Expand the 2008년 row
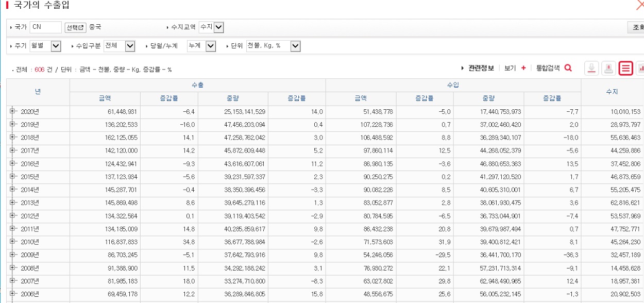This screenshot has width=644, height=303. point(12,267)
